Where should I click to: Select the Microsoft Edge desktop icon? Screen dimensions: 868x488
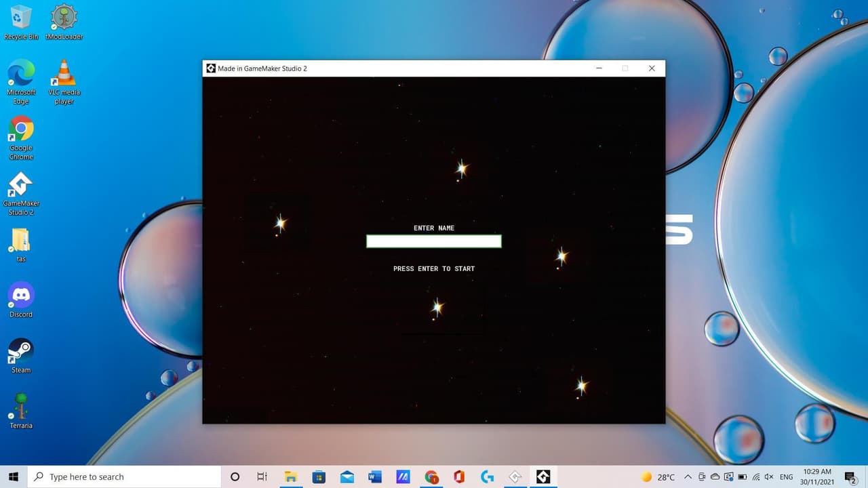click(x=21, y=82)
